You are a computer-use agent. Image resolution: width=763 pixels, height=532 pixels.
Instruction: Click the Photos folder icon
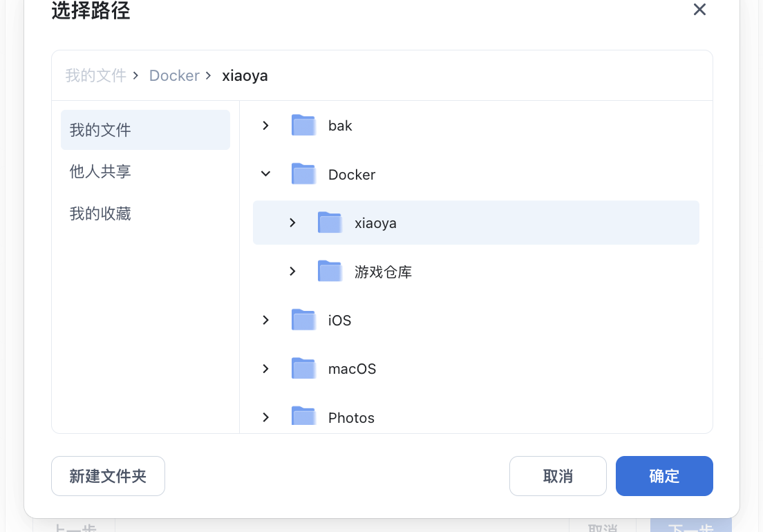click(x=303, y=417)
